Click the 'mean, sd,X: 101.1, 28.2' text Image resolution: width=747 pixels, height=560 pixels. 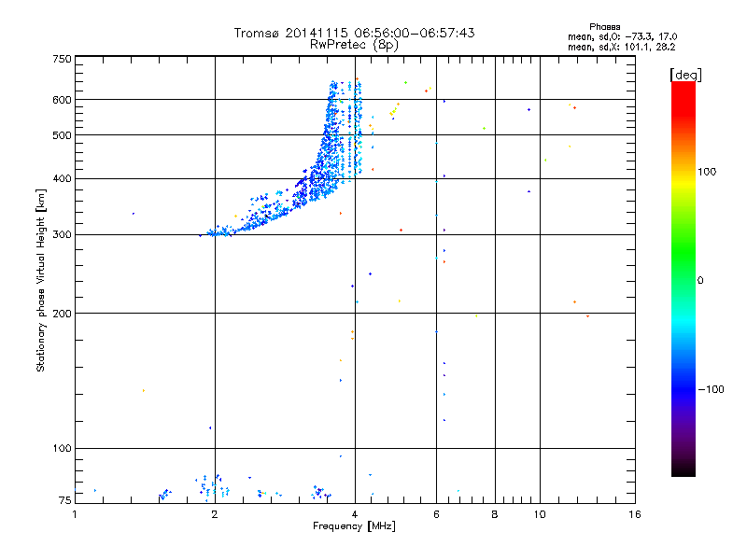(621, 47)
